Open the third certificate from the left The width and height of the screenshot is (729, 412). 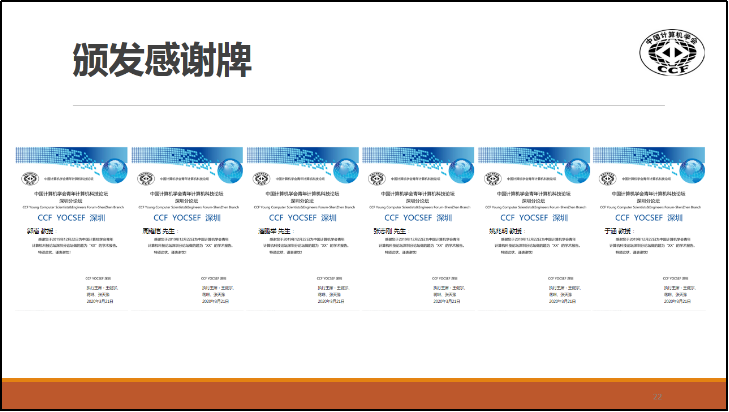pyautogui.click(x=303, y=228)
